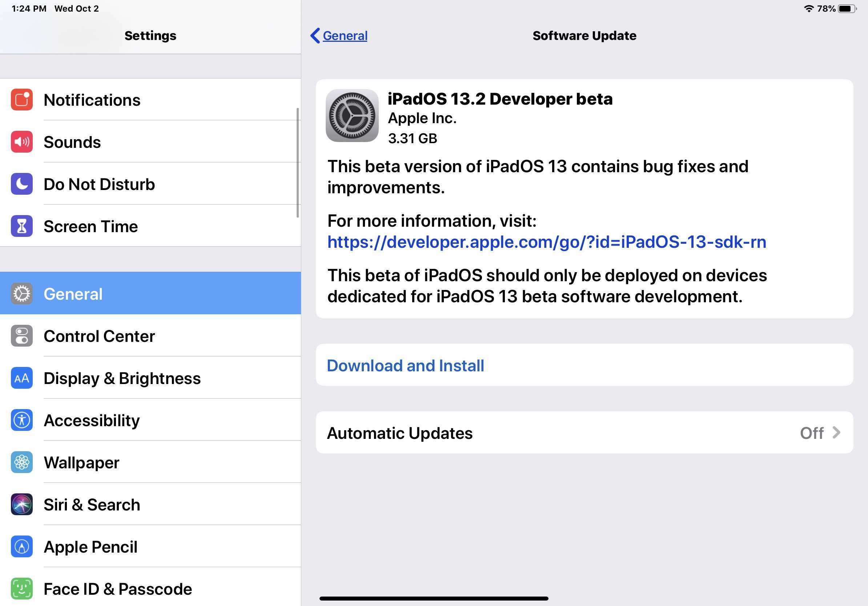Image resolution: width=868 pixels, height=606 pixels.
Task: Tap the Apple Inc. label
Action: click(x=422, y=118)
